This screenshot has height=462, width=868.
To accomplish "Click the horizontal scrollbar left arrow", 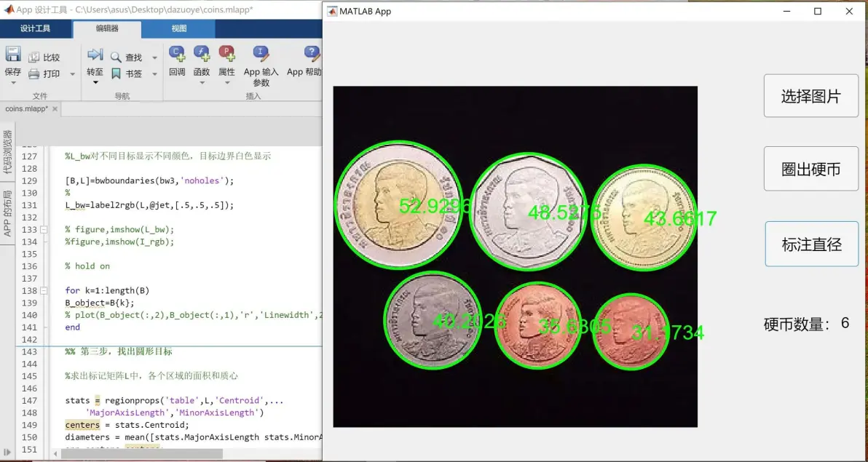I will (x=55, y=454).
